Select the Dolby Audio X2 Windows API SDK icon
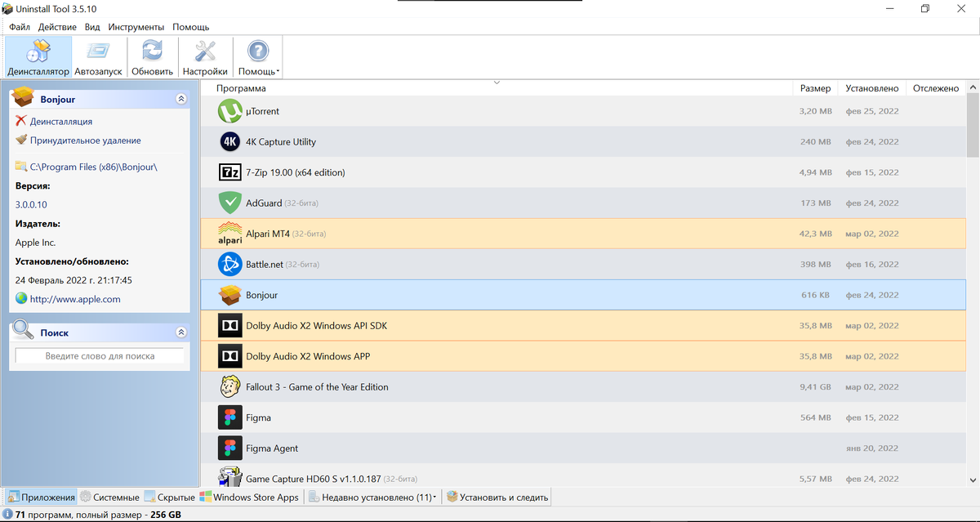The width and height of the screenshot is (980, 522). [231, 325]
